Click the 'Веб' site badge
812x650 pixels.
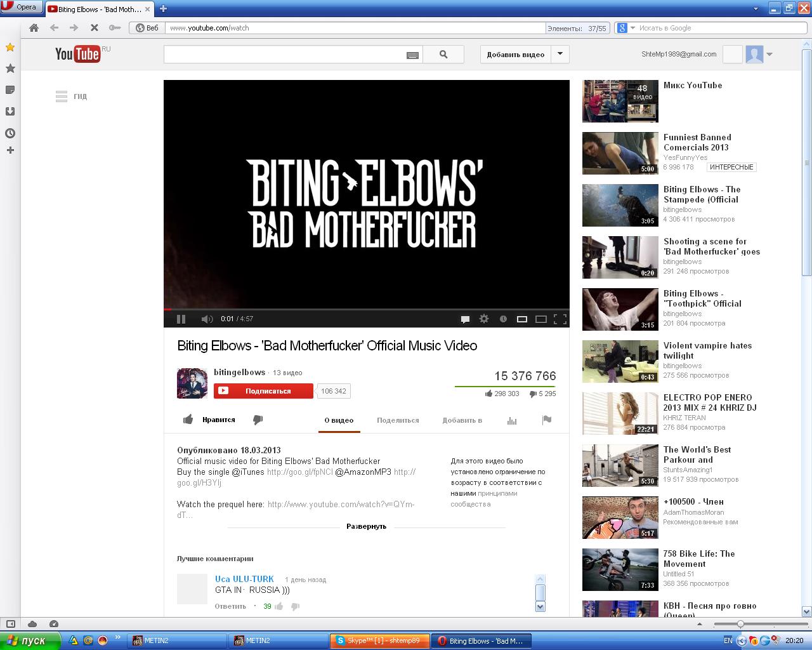pyautogui.click(x=147, y=28)
